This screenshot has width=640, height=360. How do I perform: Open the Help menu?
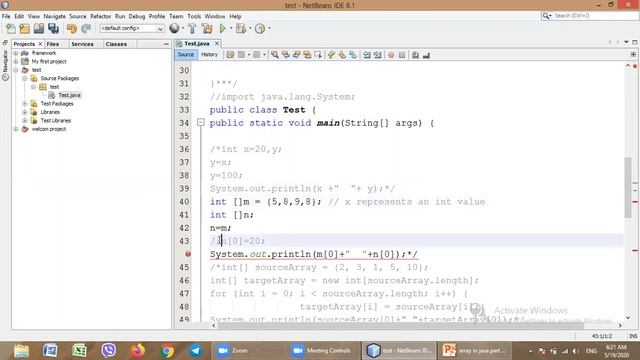(235, 16)
